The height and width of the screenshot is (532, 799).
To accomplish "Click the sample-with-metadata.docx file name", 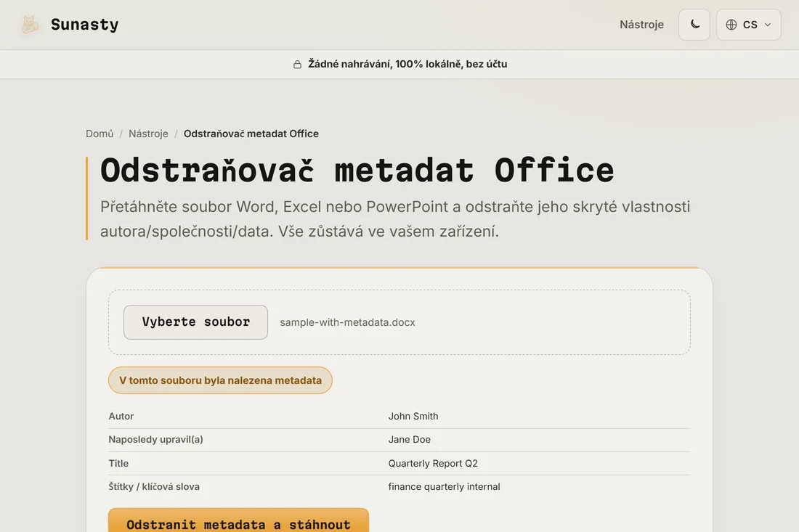I will tap(347, 322).
